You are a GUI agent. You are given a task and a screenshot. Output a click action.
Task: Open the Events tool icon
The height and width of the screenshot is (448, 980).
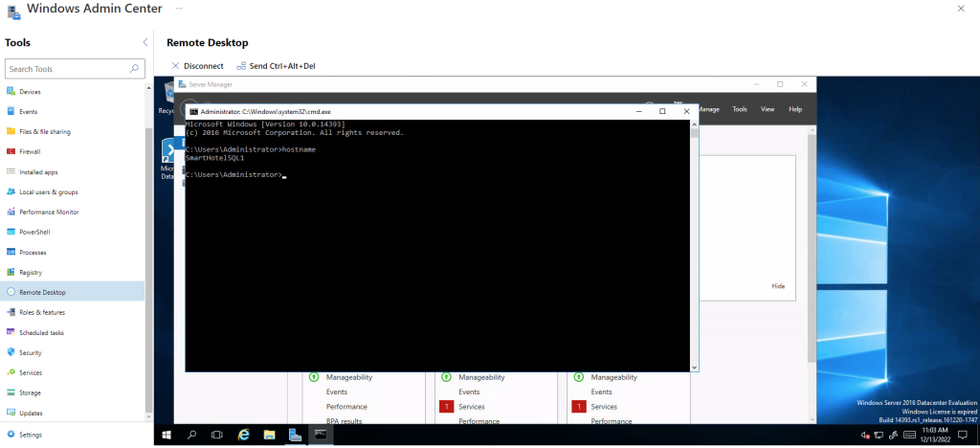[11, 111]
